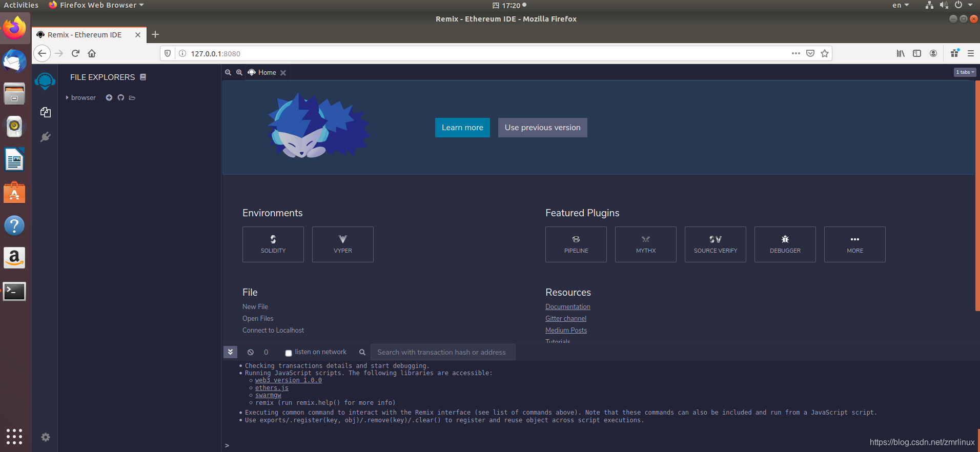
Task: Switch to the Home tab
Action: (267, 73)
